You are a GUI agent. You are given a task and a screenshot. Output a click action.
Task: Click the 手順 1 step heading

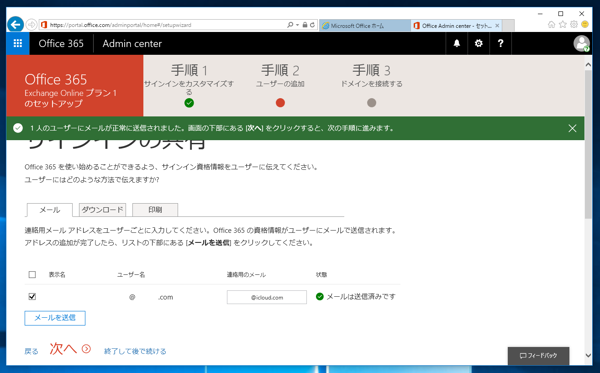pos(189,70)
